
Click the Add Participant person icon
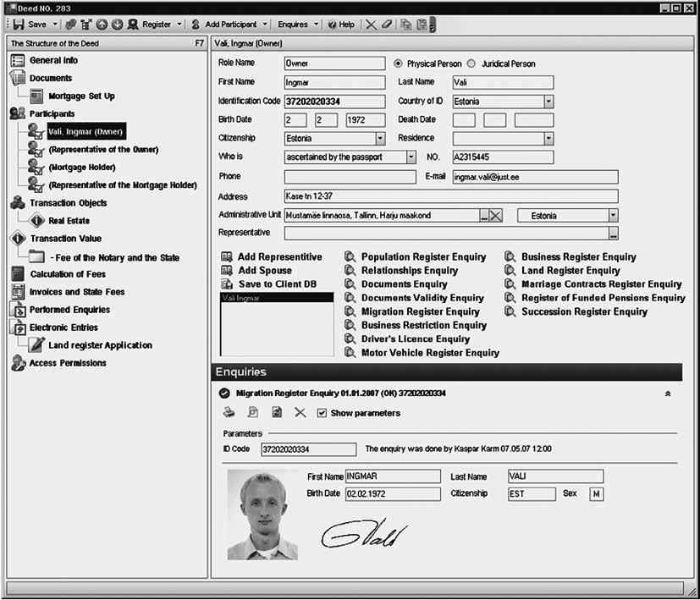pyautogui.click(x=196, y=24)
